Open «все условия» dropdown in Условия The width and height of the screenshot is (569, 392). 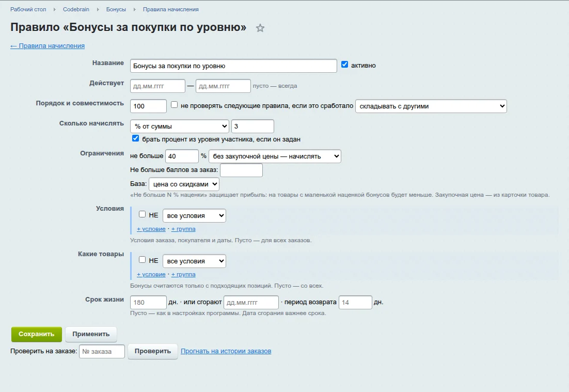pos(194,215)
